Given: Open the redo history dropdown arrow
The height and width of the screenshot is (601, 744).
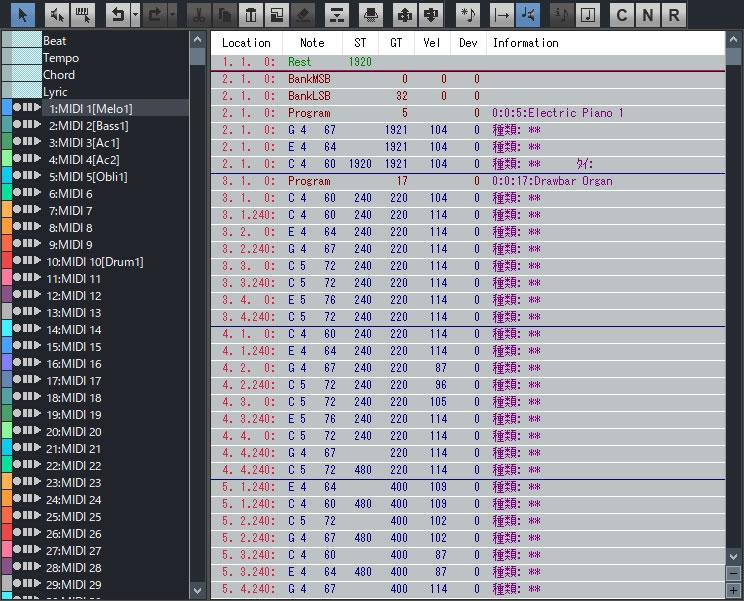Looking at the screenshot, I should coord(172,15).
